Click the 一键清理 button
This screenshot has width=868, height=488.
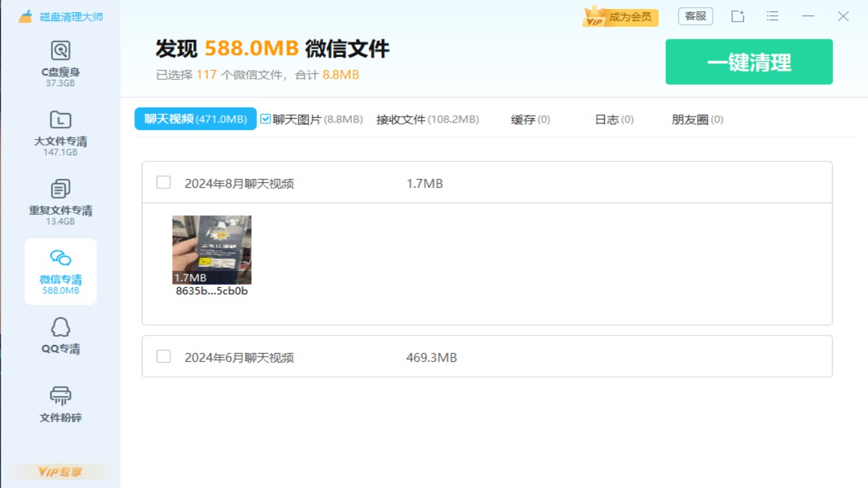click(x=749, y=62)
